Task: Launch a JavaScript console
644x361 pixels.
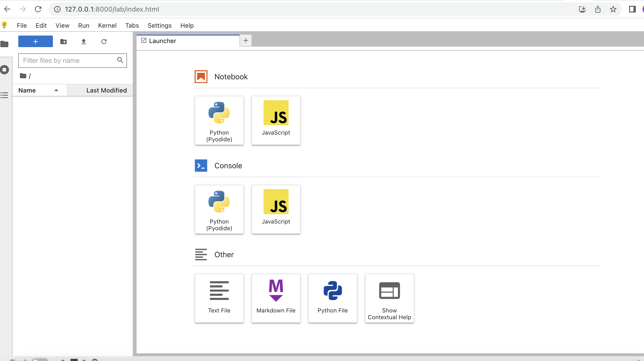Action: (276, 209)
